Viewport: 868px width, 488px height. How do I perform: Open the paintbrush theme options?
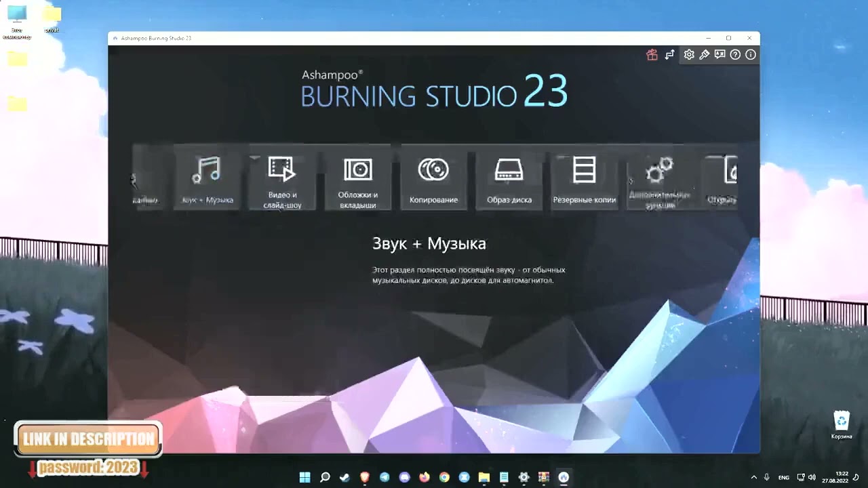pos(705,55)
